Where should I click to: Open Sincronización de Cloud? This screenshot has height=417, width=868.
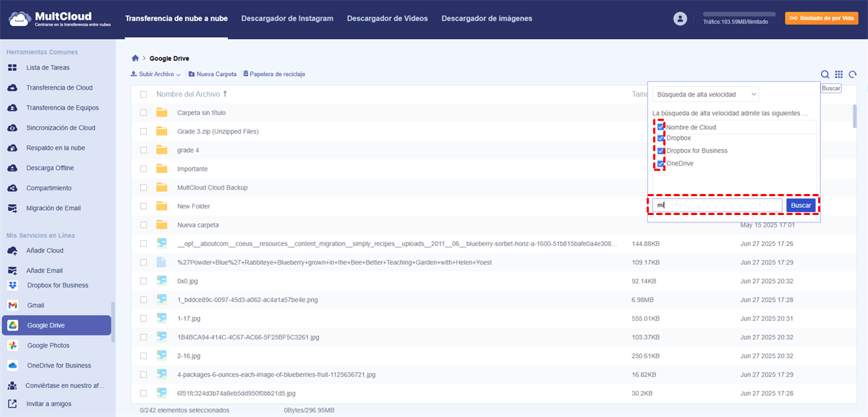tap(61, 127)
